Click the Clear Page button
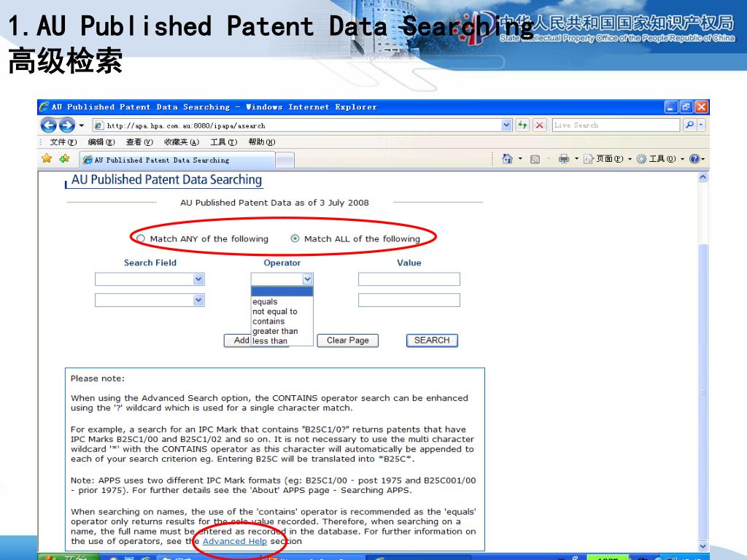The image size is (747, 560). [348, 341]
